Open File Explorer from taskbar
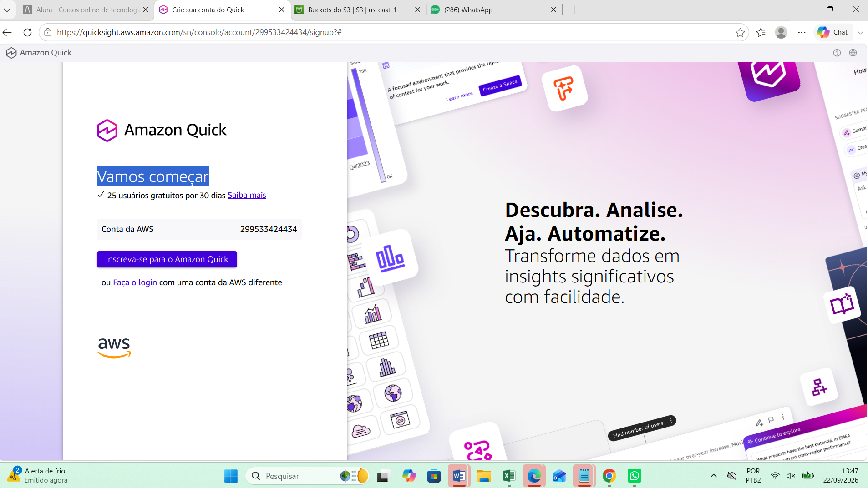The height and width of the screenshot is (488, 868). point(484,476)
